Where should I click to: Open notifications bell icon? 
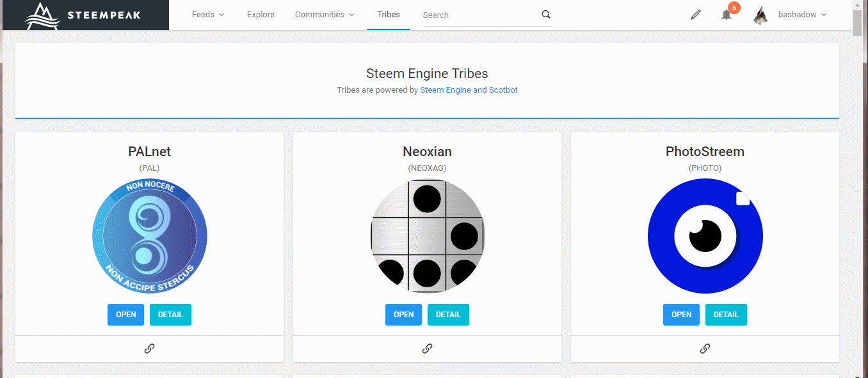(x=727, y=15)
